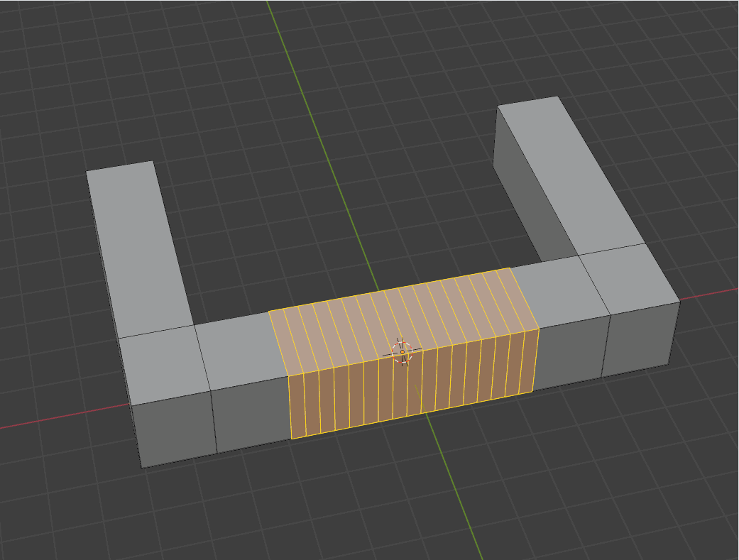The width and height of the screenshot is (739, 560).
Task: Select the top face of the left arm
Action: point(139,248)
